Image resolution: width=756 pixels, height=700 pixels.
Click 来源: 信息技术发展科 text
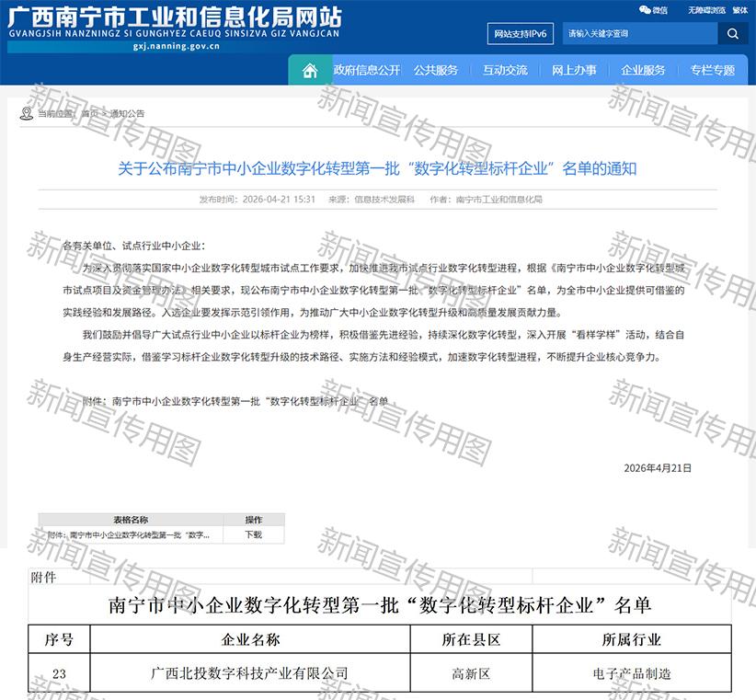(x=372, y=200)
